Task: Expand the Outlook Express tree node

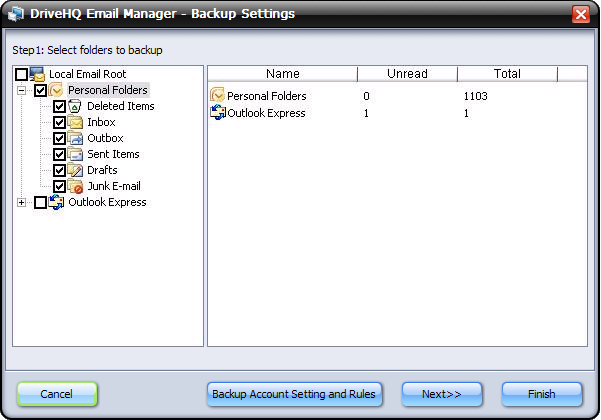Action: [x=21, y=202]
